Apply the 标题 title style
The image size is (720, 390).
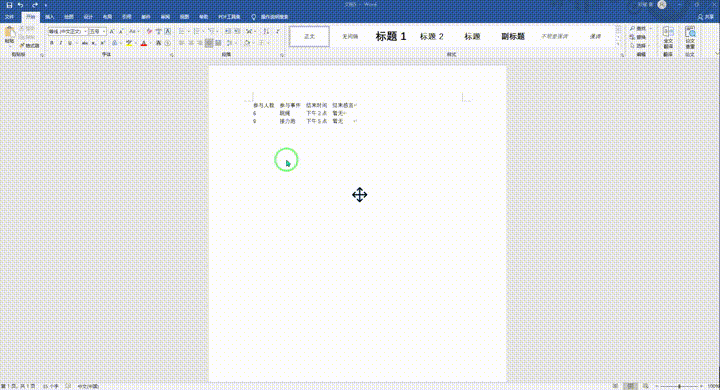pyautogui.click(x=472, y=36)
